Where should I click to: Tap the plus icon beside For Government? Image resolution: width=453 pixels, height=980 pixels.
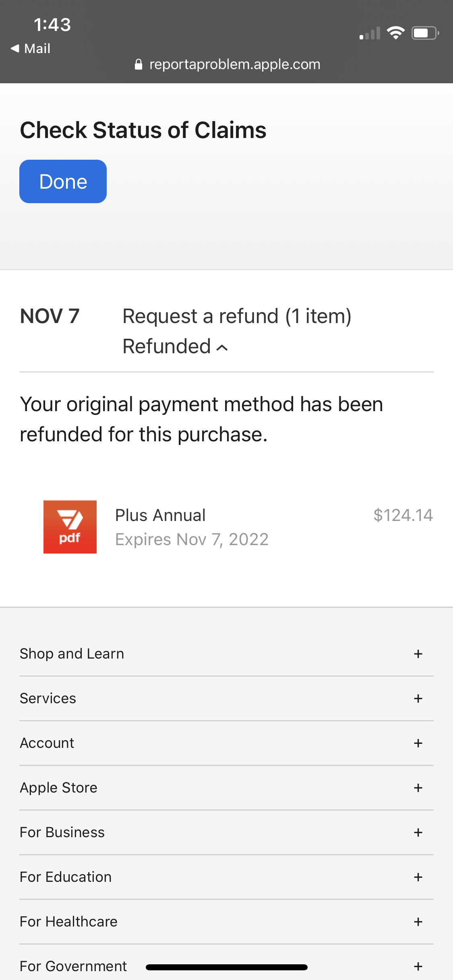[x=418, y=966]
